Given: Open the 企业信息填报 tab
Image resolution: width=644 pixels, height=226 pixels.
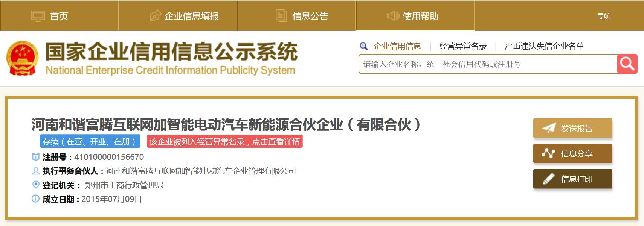Looking at the screenshot, I should pos(178,16).
